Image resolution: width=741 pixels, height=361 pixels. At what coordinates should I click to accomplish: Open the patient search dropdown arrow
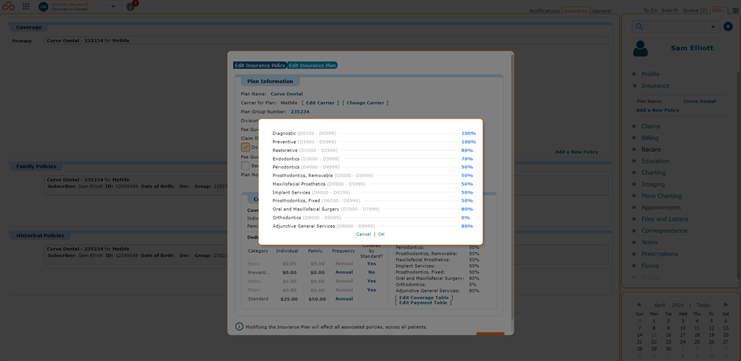[x=713, y=27]
